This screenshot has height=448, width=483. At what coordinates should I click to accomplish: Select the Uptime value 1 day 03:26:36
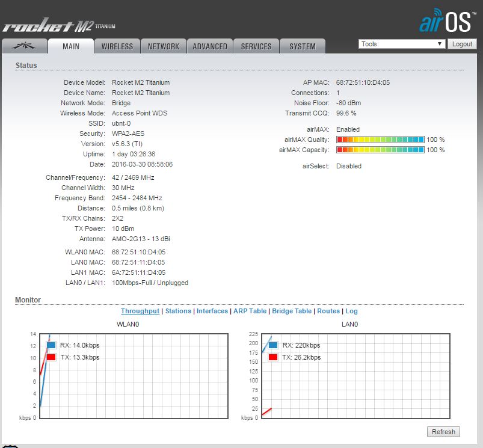pos(134,154)
